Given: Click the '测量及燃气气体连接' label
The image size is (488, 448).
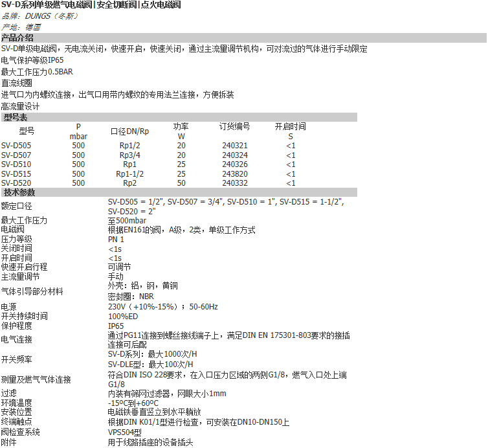Looking at the screenshot, I should [36, 380].
